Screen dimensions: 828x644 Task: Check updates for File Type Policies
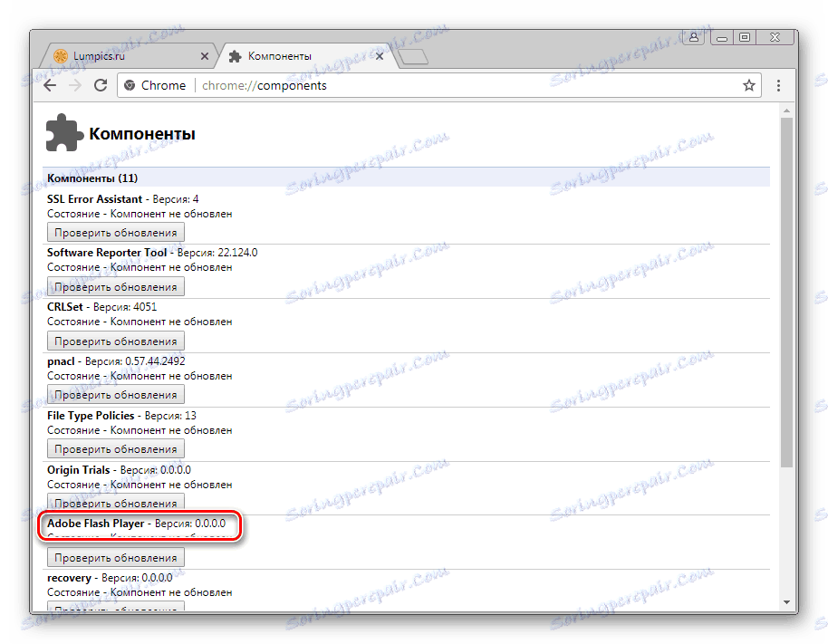tap(116, 449)
